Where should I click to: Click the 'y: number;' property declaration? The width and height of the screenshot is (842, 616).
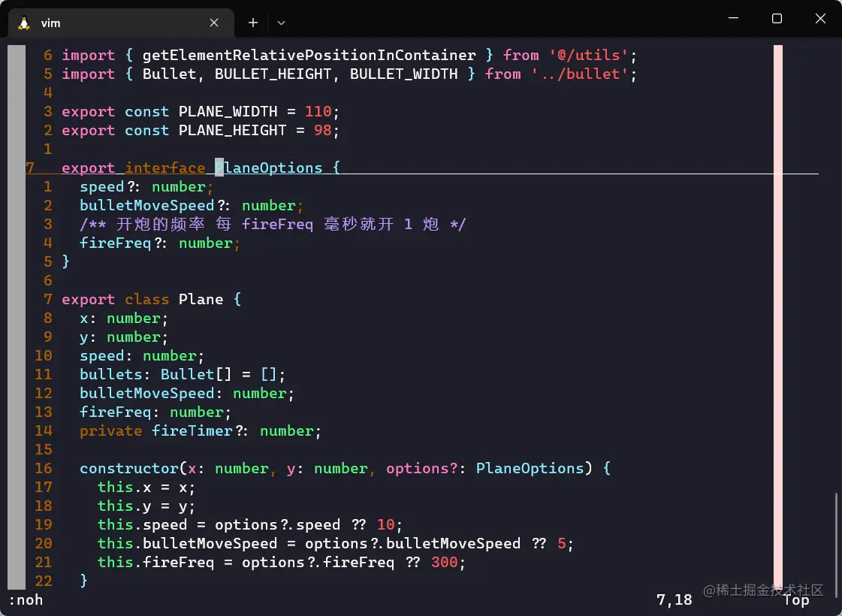(x=124, y=337)
